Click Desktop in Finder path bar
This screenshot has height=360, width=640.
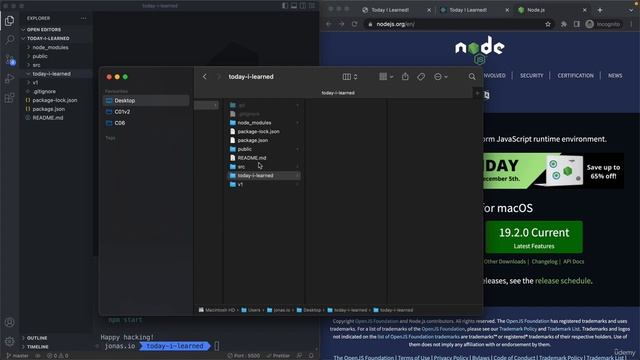pos(309,310)
